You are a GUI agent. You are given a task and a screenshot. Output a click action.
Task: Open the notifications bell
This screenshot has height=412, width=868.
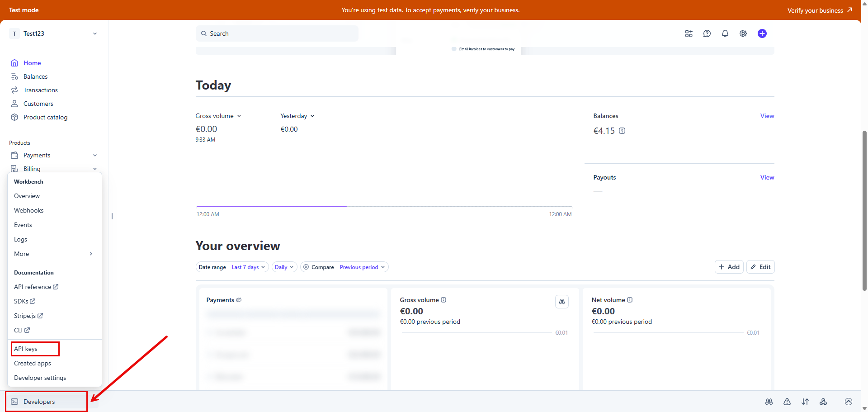(725, 33)
